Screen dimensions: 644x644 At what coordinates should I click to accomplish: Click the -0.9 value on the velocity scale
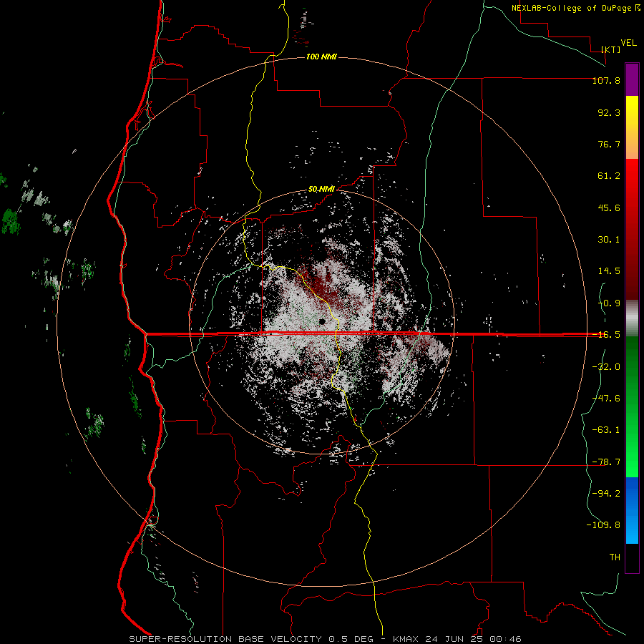[609, 303]
